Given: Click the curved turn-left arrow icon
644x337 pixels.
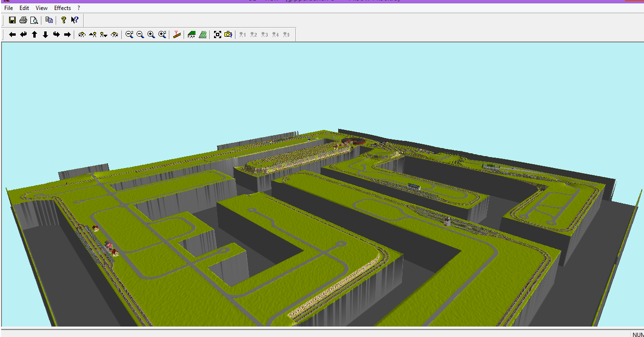Looking at the screenshot, I should pyautogui.click(x=23, y=35).
